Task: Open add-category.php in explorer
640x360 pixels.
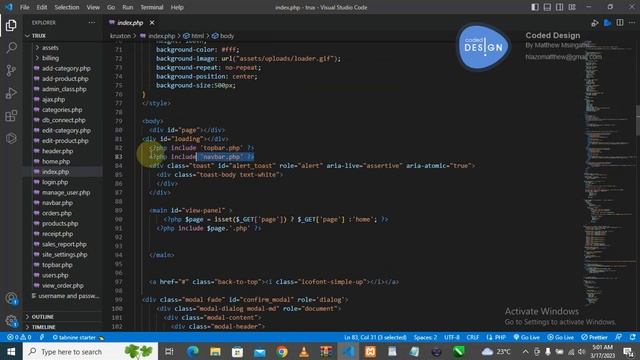Action: tap(66, 69)
